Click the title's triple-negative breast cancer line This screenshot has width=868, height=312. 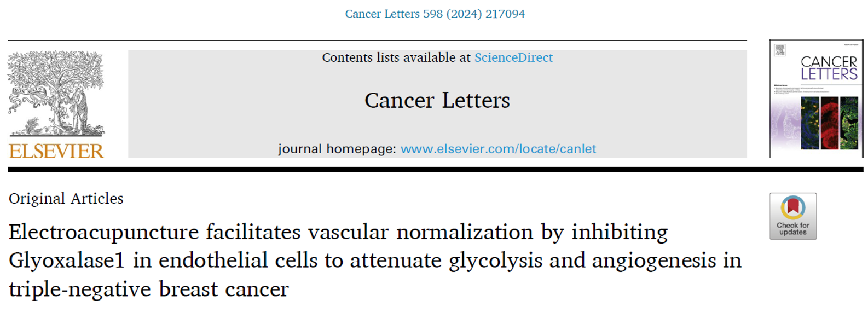(148, 289)
